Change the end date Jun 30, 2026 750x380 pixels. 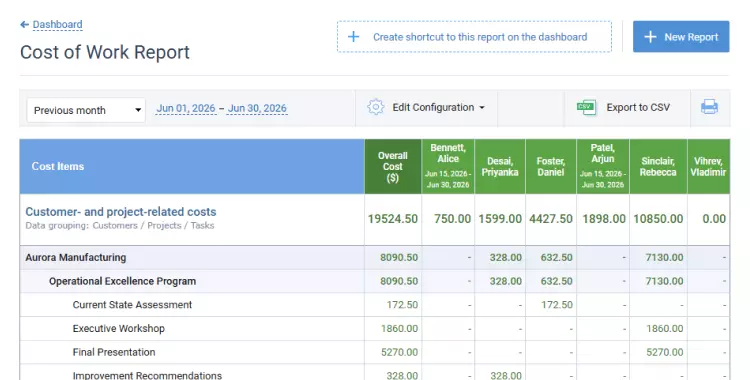(257, 109)
